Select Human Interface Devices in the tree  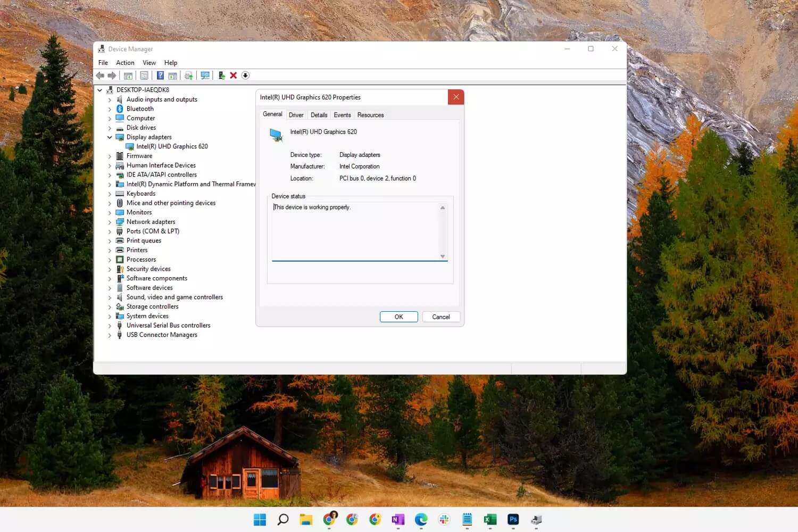[x=161, y=165]
